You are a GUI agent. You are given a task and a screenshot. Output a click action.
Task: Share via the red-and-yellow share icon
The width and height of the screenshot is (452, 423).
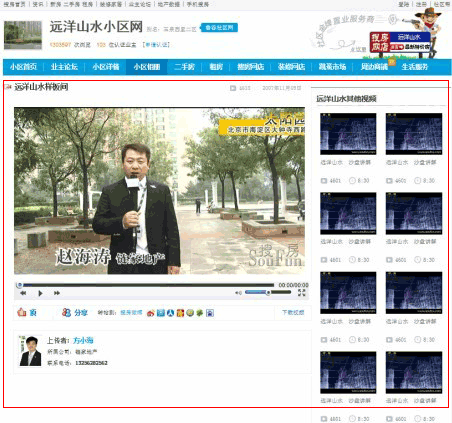point(180,313)
